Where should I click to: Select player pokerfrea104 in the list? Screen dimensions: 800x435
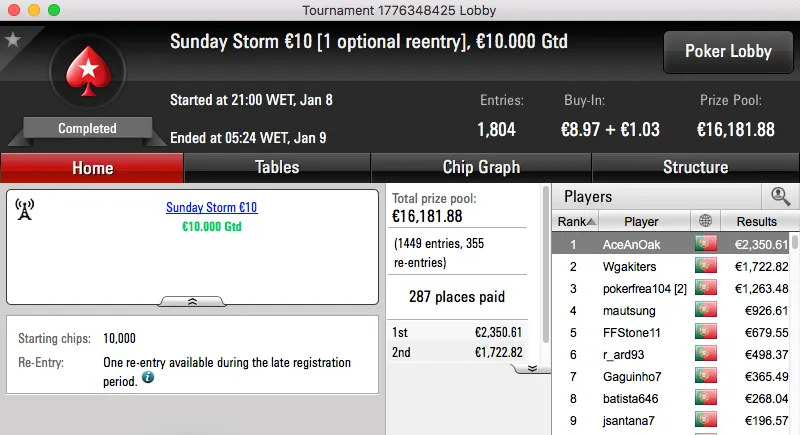pos(642,290)
